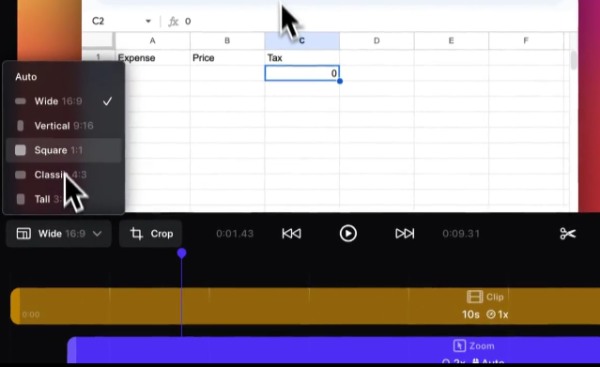
Task: Click the Classic option's rectangle icon
Action: point(20,175)
